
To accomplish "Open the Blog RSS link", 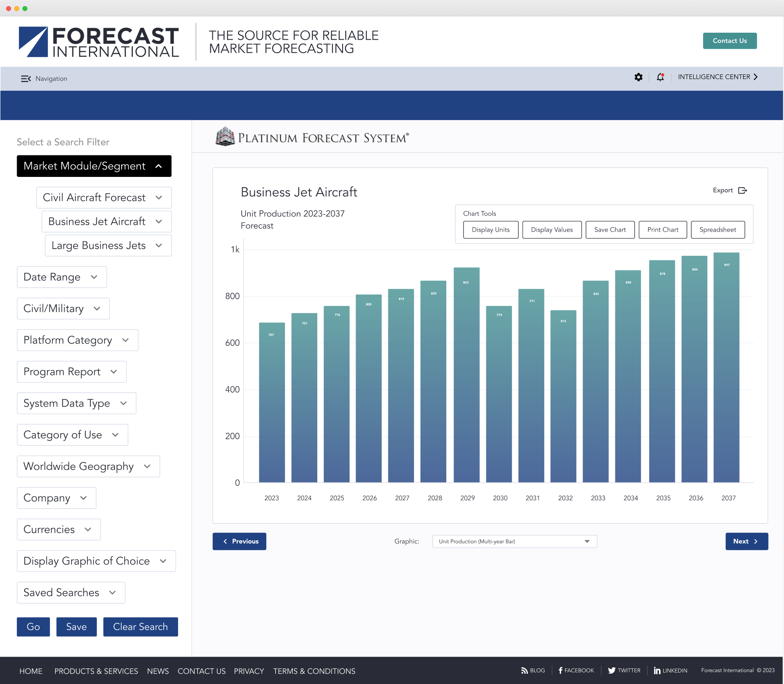I will pos(533,671).
